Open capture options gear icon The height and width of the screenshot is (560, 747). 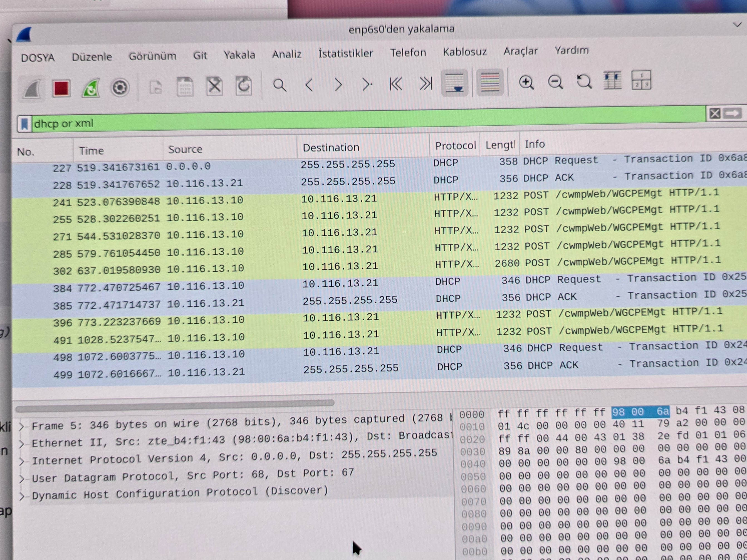click(x=120, y=88)
